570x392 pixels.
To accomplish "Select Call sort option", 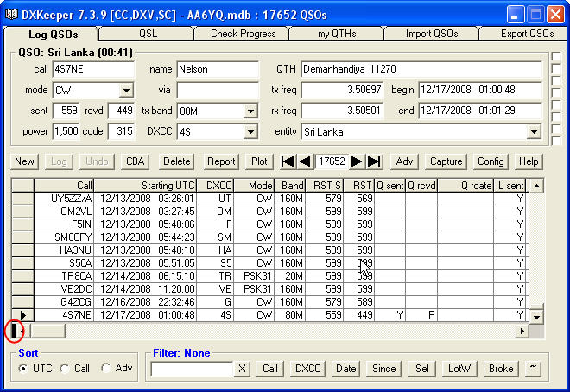I will tap(65, 369).
